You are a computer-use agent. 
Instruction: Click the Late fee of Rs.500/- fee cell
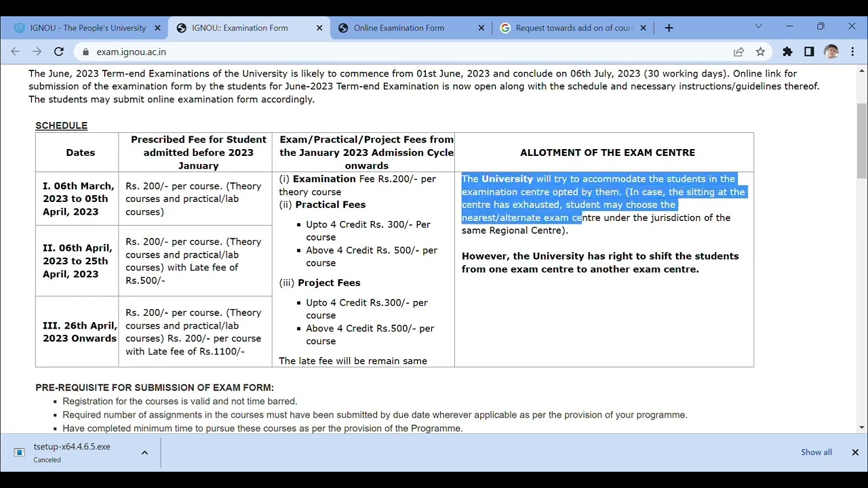[x=195, y=261]
